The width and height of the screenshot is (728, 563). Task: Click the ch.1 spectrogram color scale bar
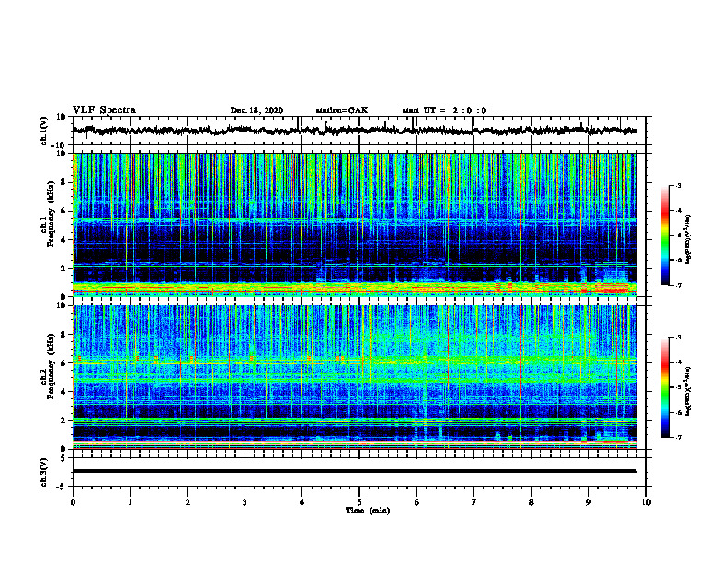click(665, 236)
